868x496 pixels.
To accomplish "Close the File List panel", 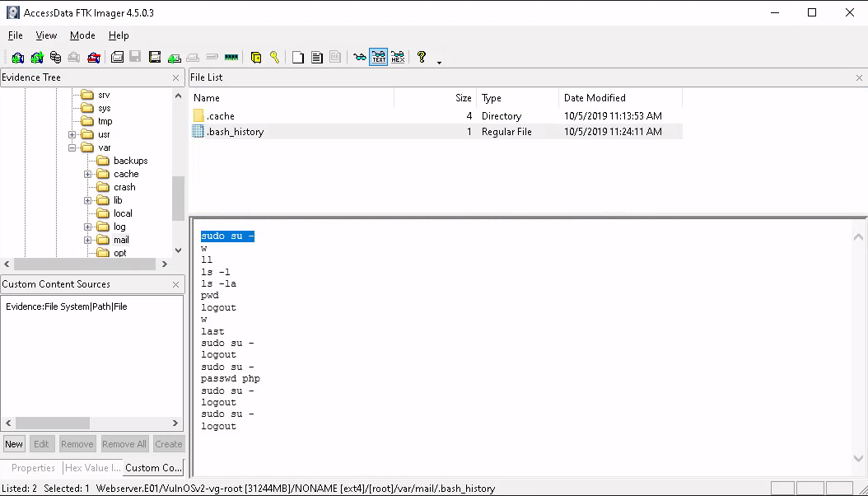I will (x=859, y=78).
